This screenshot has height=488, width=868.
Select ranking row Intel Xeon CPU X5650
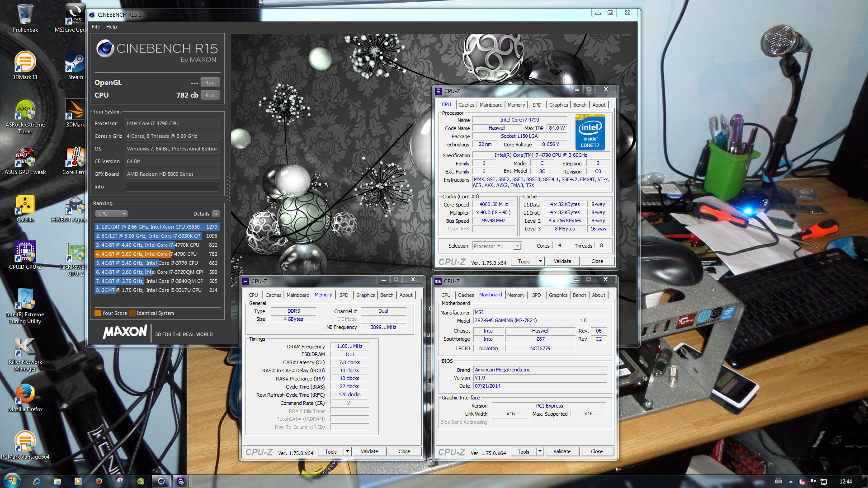coord(157,227)
